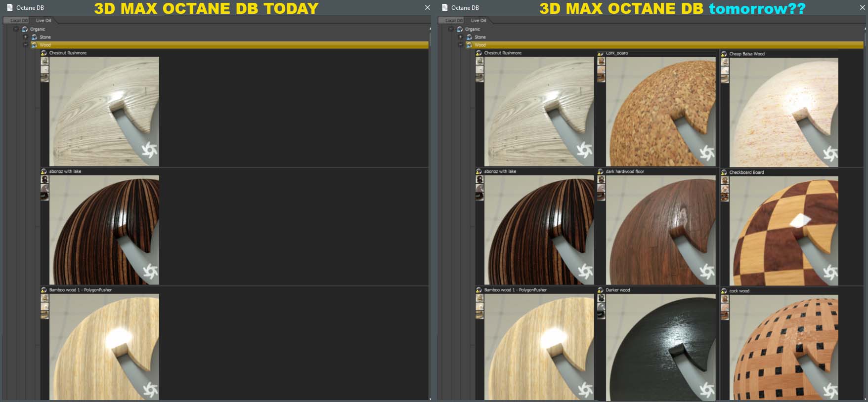Click abonoz with lake material icon, left window
Screen dimensions: 868x402
tap(43, 171)
